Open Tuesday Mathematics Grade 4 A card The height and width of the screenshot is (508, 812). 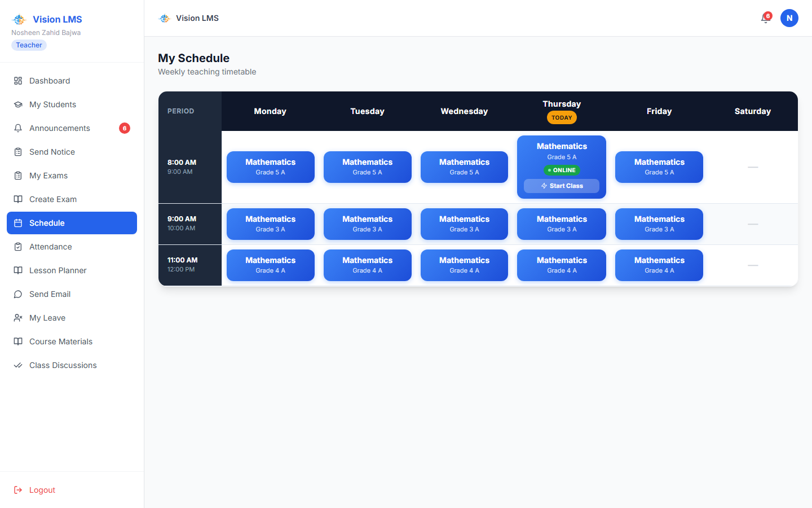point(368,265)
